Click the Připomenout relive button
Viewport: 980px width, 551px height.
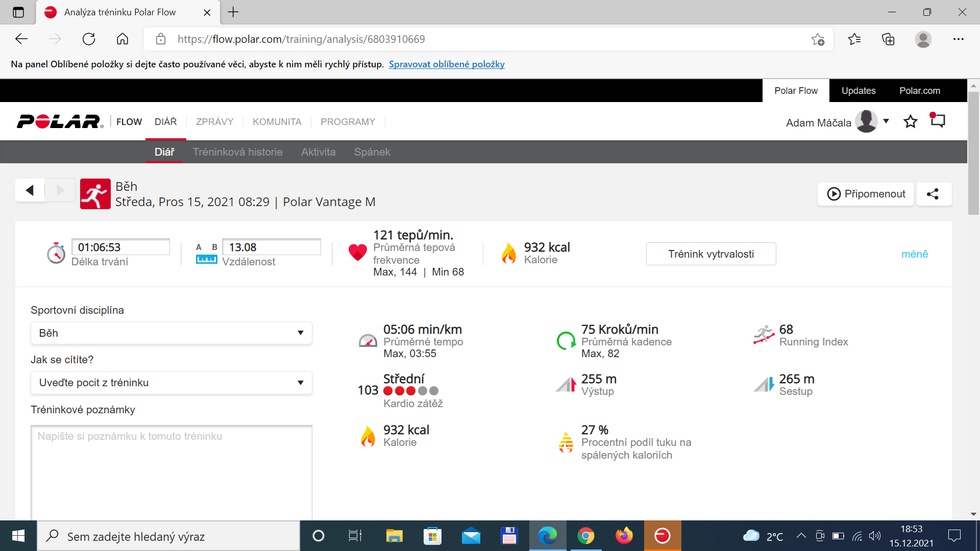[x=866, y=194]
